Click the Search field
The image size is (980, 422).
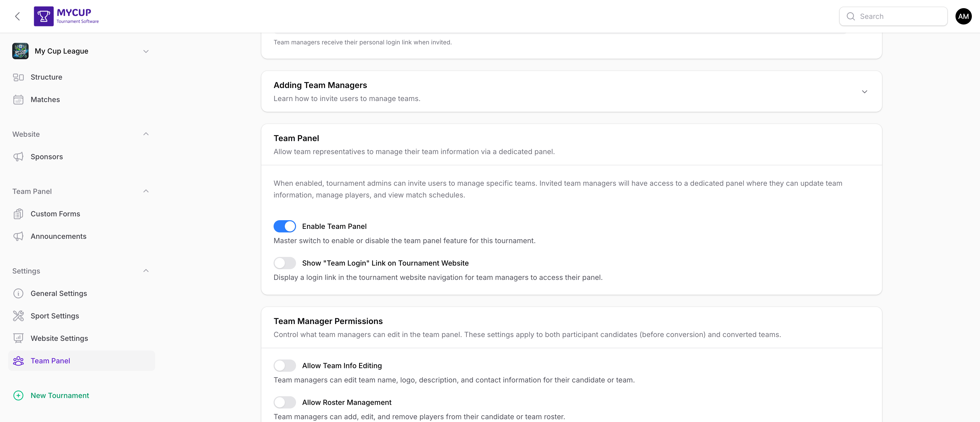click(893, 16)
